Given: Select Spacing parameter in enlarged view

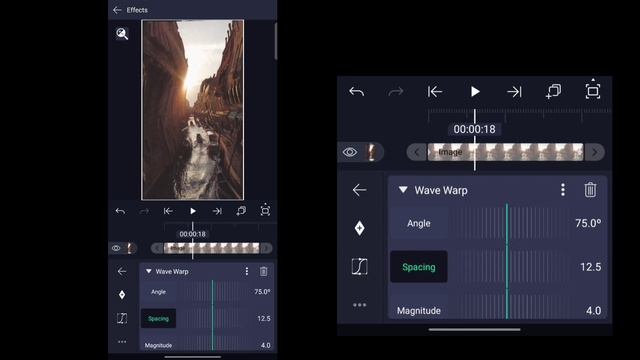Looking at the screenshot, I should (x=419, y=267).
